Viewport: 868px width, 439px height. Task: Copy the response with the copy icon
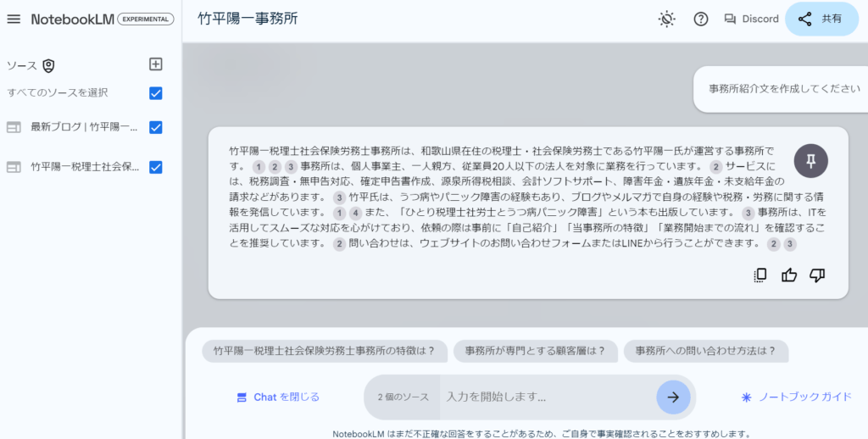760,275
